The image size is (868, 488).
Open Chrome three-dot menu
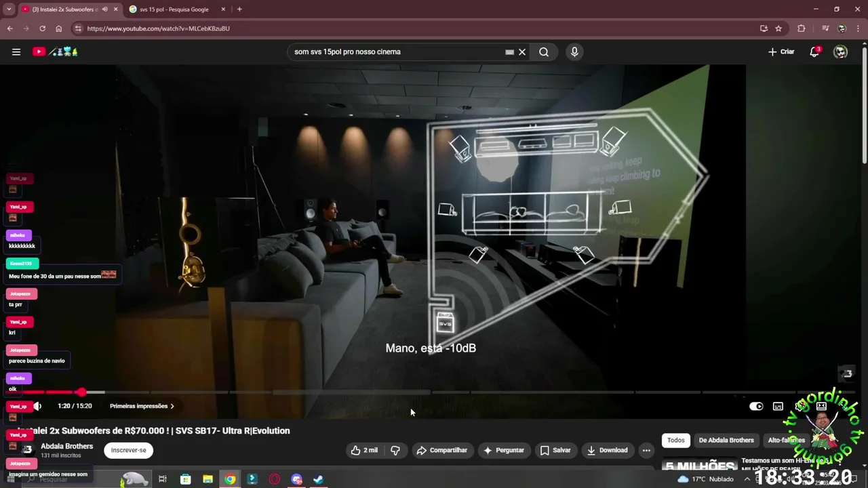click(x=858, y=28)
